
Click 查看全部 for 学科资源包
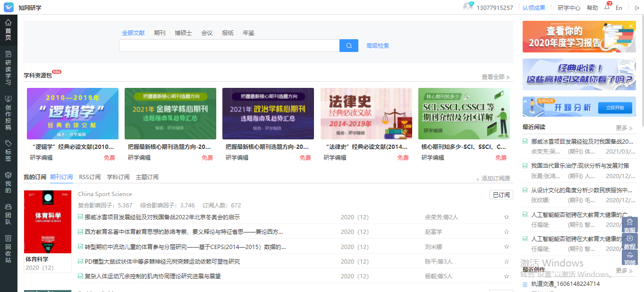pos(495,77)
